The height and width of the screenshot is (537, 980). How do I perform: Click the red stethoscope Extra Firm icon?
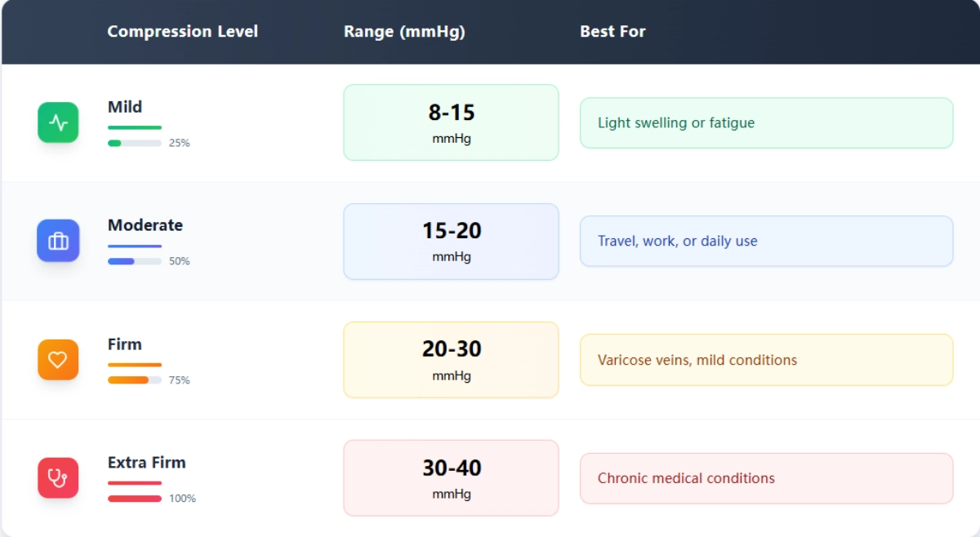click(x=58, y=477)
